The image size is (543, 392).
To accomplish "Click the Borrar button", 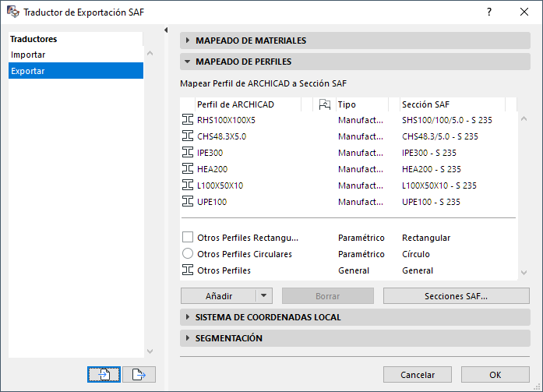I will pos(328,296).
